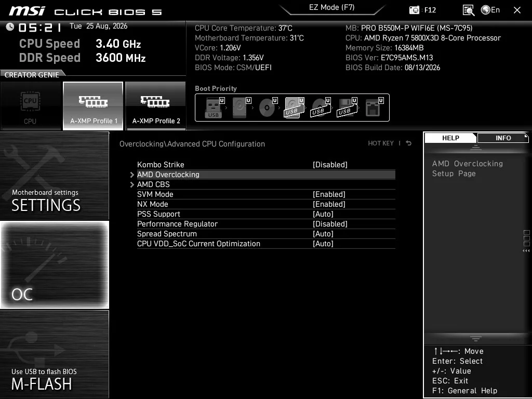This screenshot has width=532, height=399.
Task: Open the BIOS search magnifier icon
Action: [x=468, y=10]
